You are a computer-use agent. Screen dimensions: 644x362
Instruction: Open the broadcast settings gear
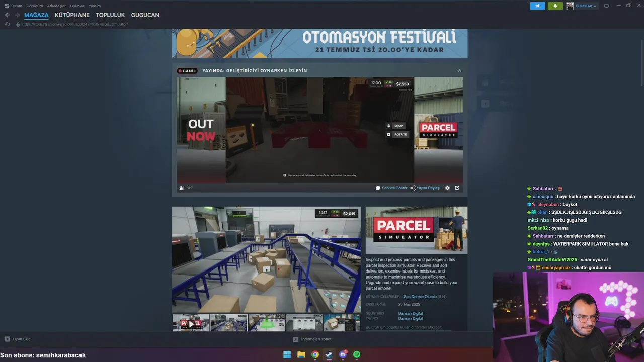pyautogui.click(x=447, y=188)
